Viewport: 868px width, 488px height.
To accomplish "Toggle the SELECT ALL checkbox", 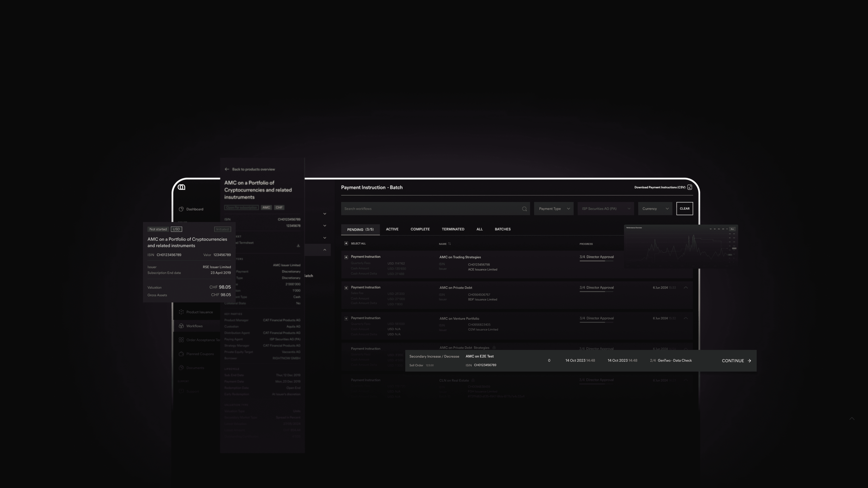I will pos(346,243).
